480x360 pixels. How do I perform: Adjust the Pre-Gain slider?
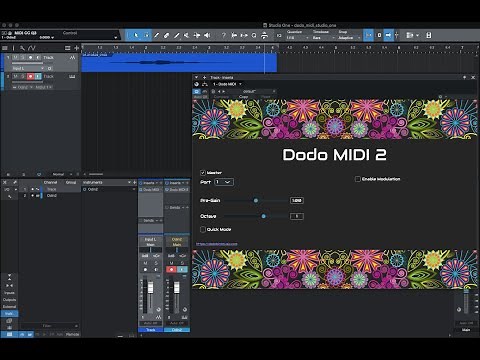256,200
